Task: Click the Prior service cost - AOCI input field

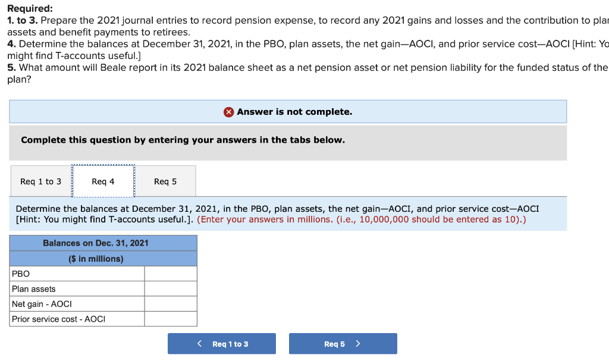Action: (171, 319)
